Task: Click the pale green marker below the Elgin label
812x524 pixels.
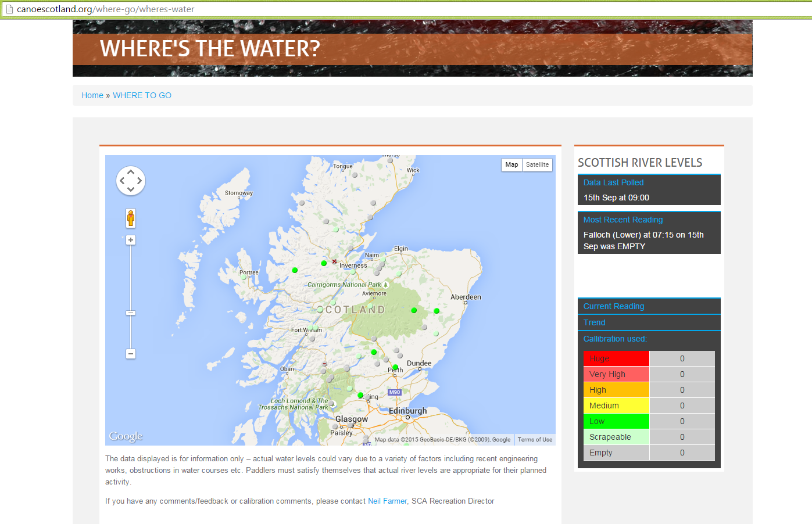Action: click(x=399, y=274)
